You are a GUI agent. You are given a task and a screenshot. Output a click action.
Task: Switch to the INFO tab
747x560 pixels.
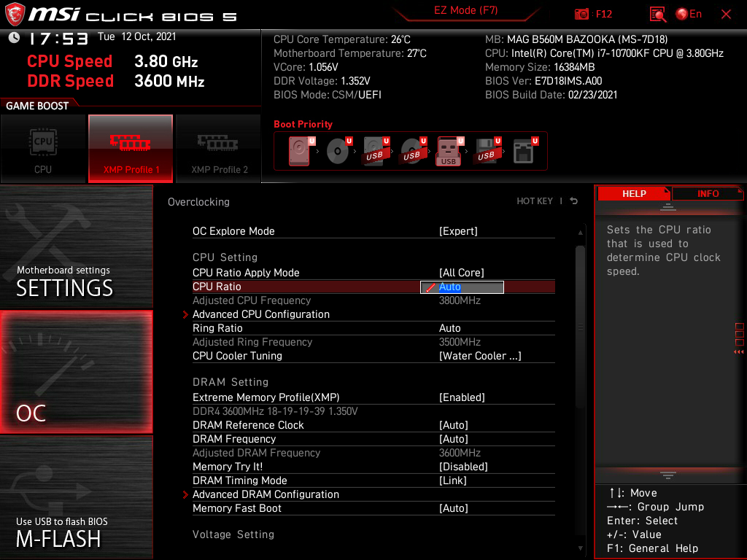708,194
